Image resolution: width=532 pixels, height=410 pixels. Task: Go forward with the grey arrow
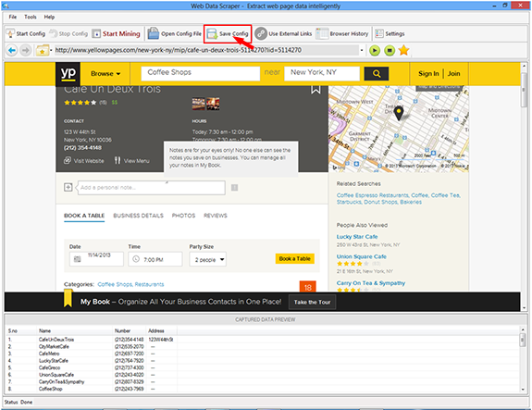[26, 51]
